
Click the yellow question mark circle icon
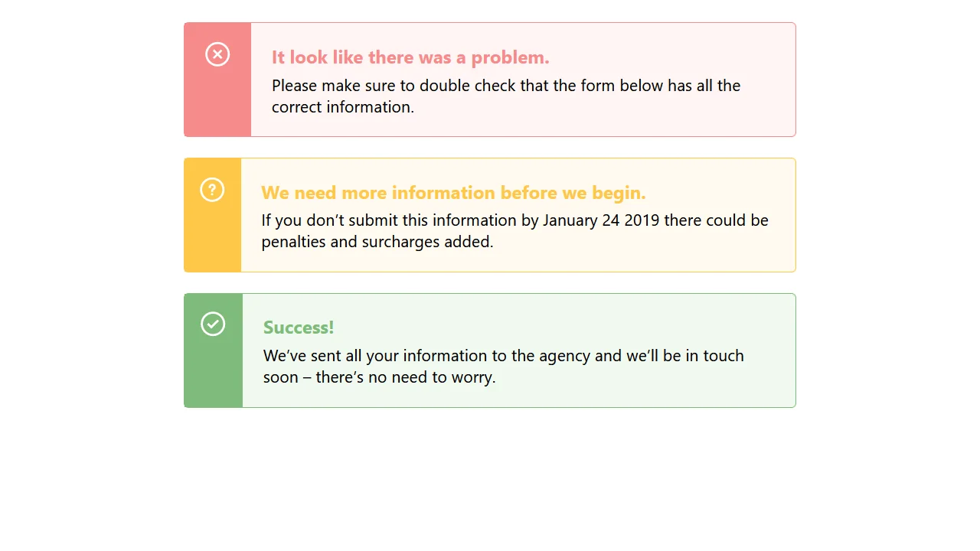(212, 189)
